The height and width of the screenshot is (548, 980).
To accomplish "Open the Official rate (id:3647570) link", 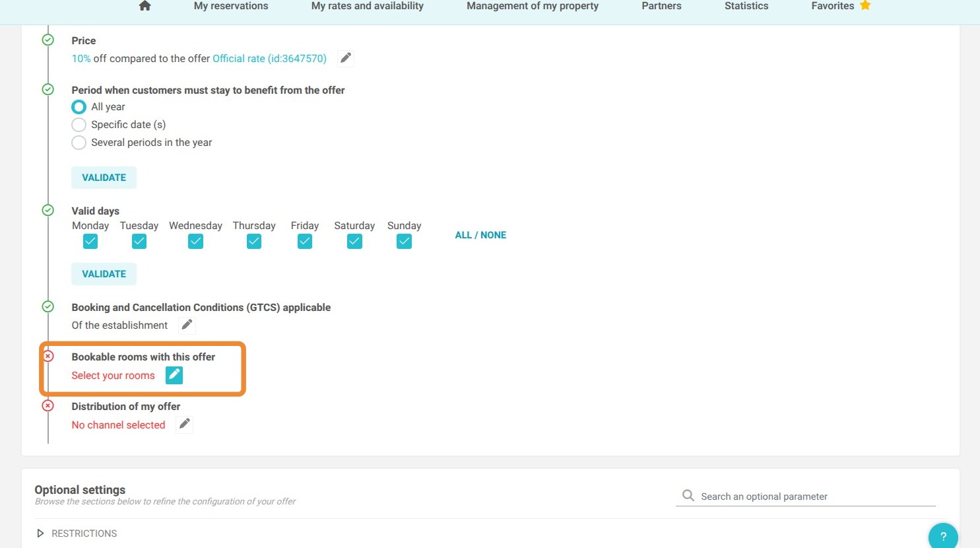I will (x=269, y=59).
